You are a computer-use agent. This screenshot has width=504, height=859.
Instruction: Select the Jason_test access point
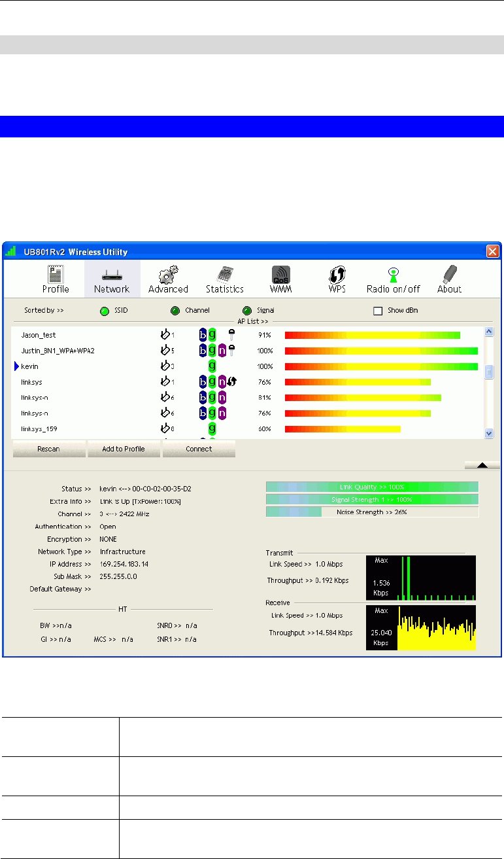coord(248,335)
